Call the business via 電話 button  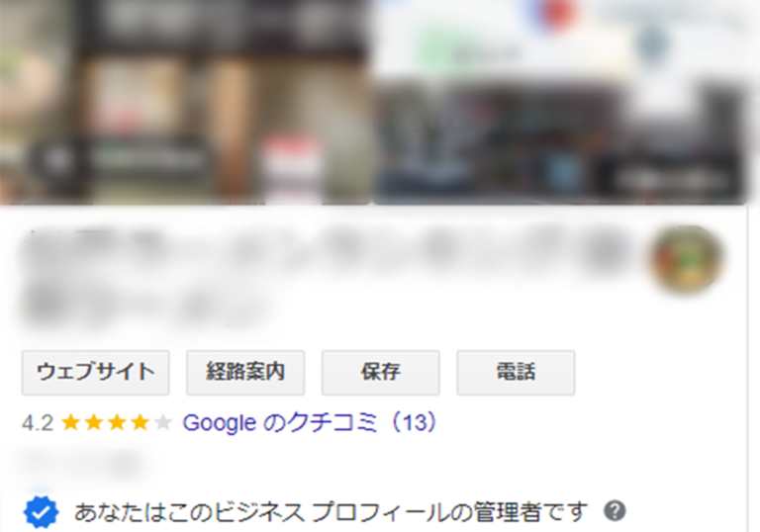[516, 373]
